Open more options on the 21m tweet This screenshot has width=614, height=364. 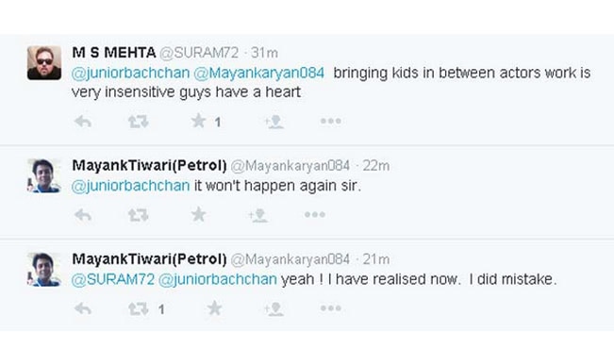click(x=331, y=308)
